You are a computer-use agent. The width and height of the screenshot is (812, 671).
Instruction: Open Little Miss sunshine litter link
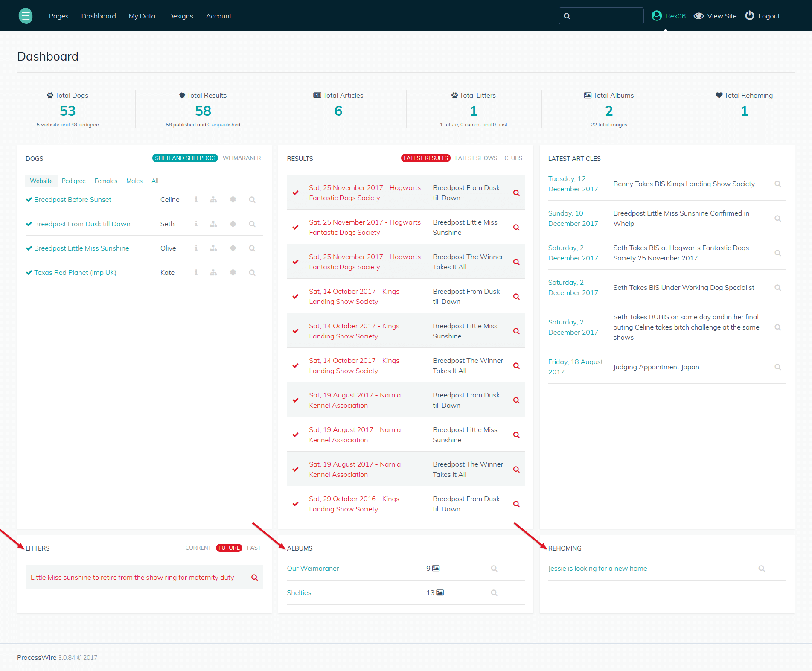[132, 577]
